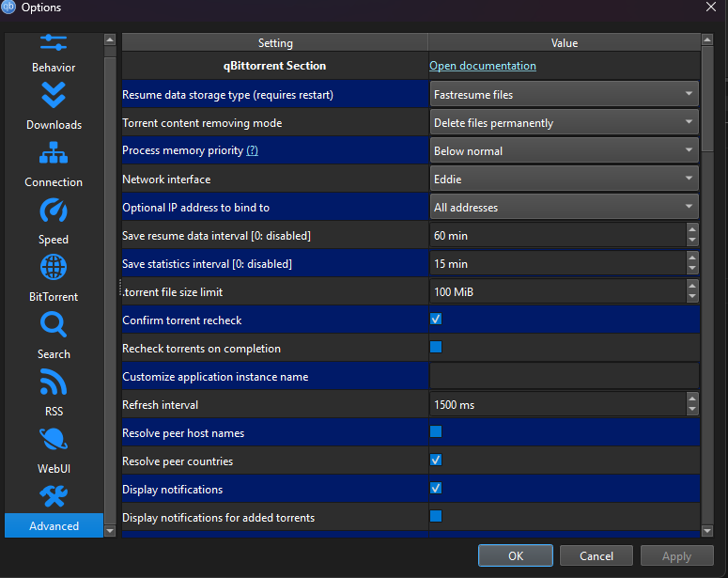
Task: Switch to the BitTorrent tab label
Action: pos(54,296)
